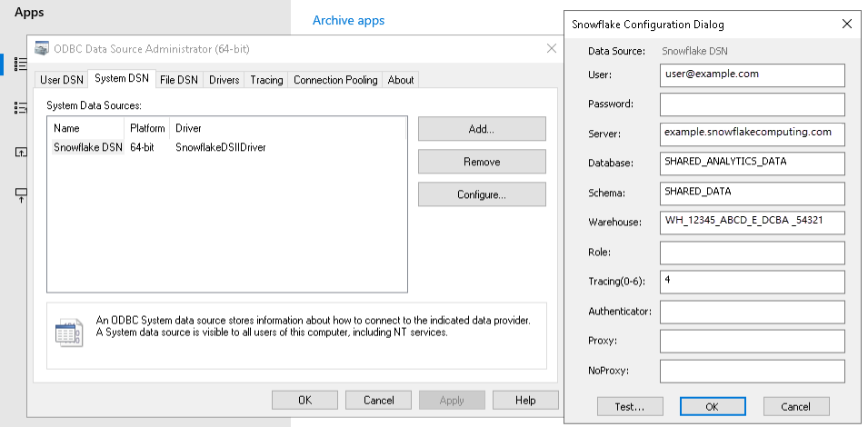Click into the Database field
This screenshot has width=868, height=427.
point(753,164)
